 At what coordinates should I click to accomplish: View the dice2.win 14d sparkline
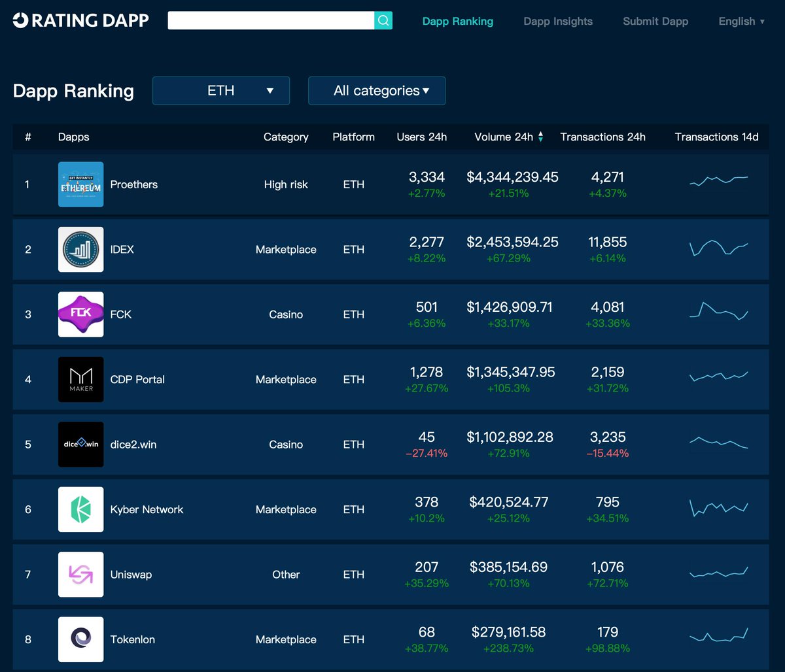click(x=719, y=443)
